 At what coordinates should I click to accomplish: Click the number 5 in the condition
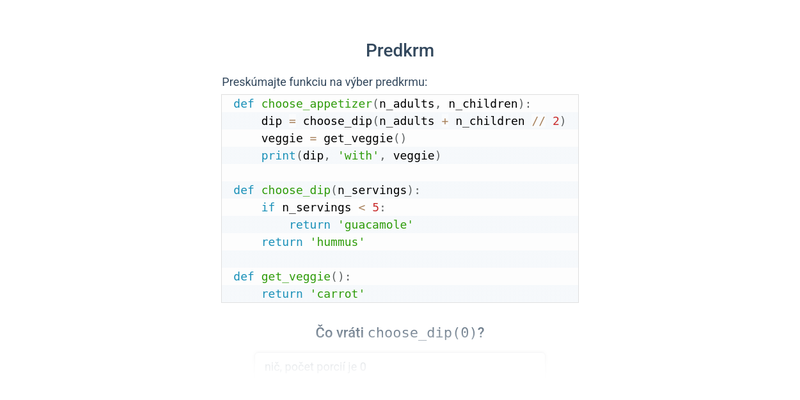coord(376,208)
